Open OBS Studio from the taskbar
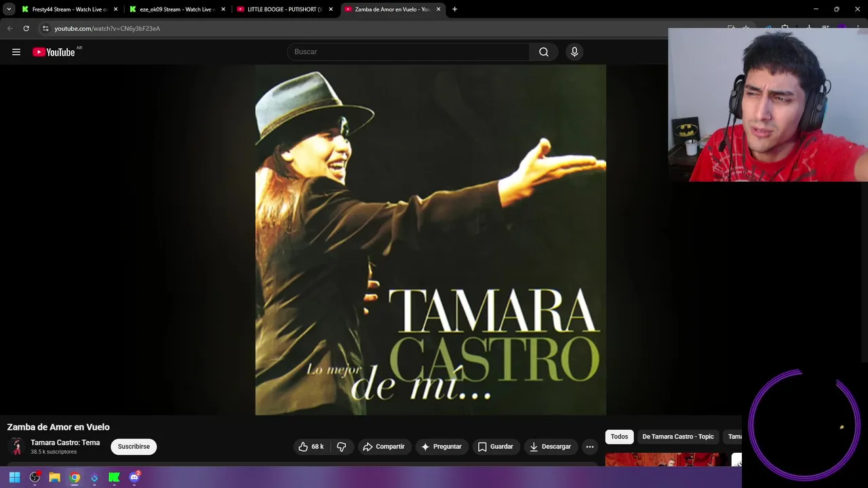The width and height of the screenshot is (868, 488). click(35, 478)
